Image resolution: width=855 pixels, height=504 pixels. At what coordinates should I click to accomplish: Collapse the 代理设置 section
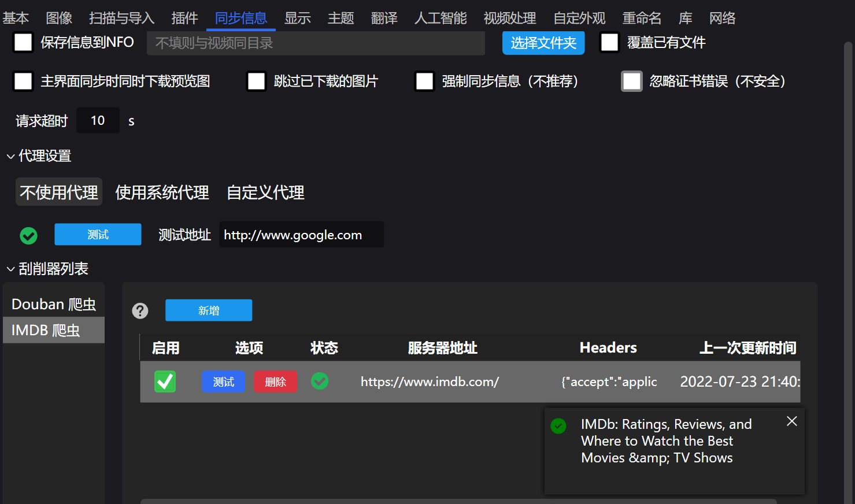pyautogui.click(x=10, y=155)
